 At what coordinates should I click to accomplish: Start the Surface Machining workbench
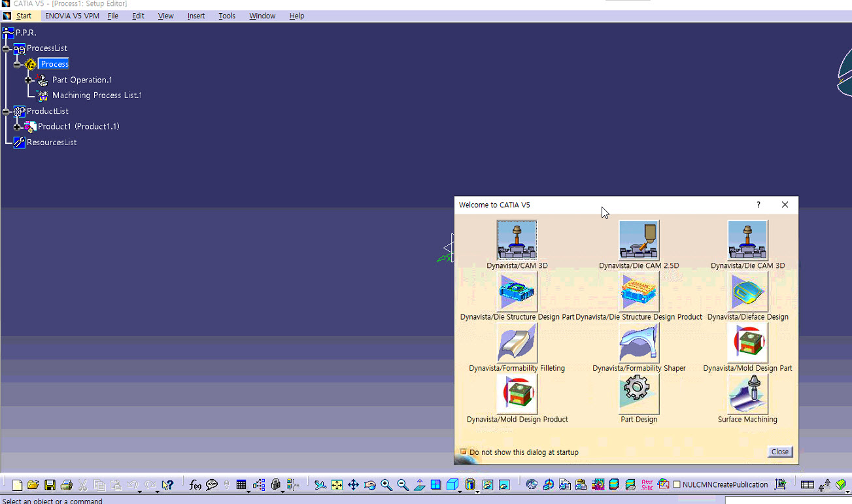(x=747, y=394)
